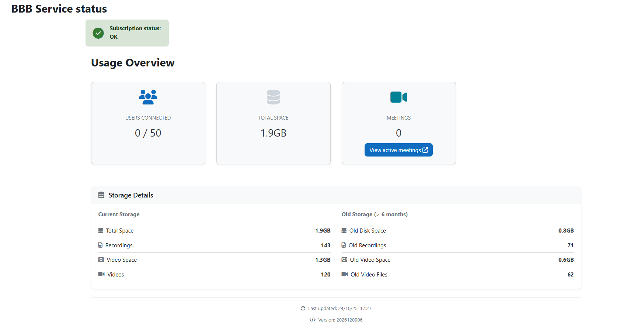Click the file icon beside Recordings row
644x323 pixels.
click(100, 245)
